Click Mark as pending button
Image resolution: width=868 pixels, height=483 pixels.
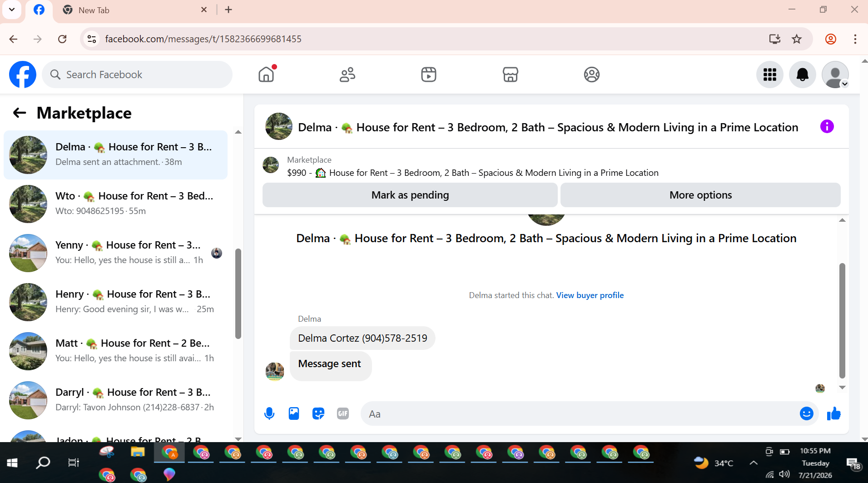(x=410, y=195)
